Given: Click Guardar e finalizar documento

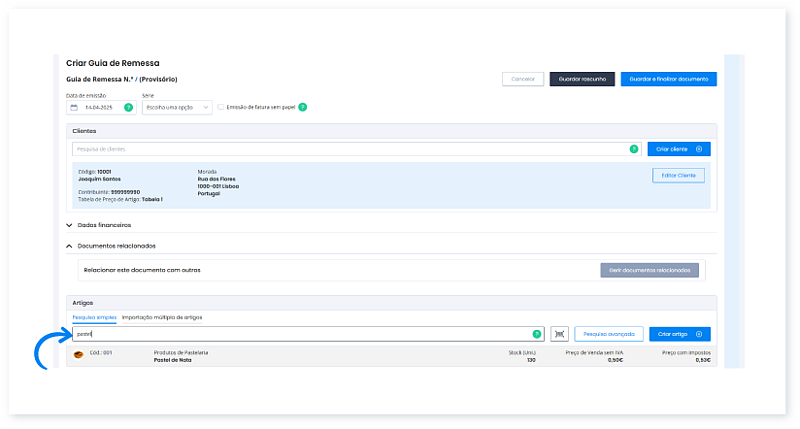Looking at the screenshot, I should [668, 78].
